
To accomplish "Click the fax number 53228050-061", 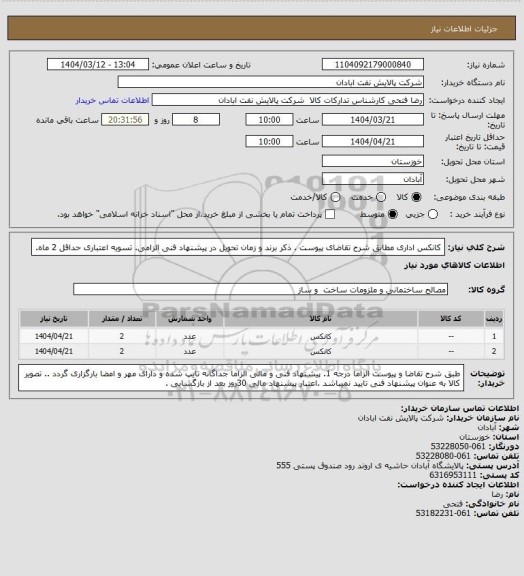I will (458, 446).
